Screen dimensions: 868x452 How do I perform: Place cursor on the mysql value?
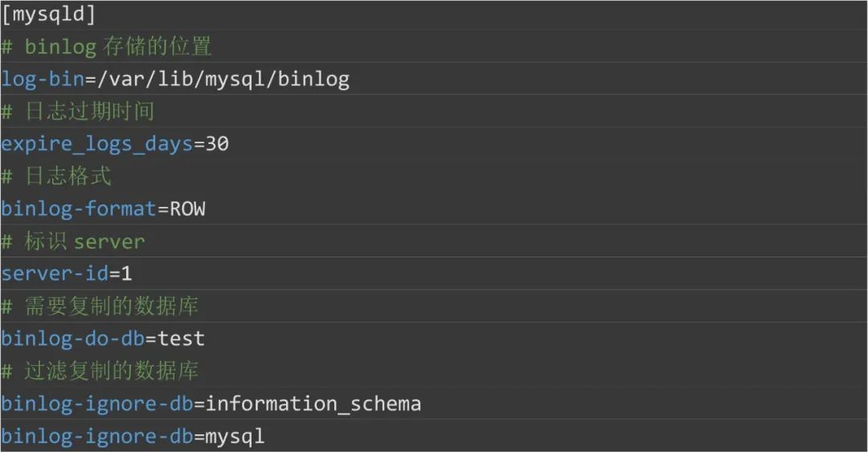pyautogui.click(x=235, y=436)
